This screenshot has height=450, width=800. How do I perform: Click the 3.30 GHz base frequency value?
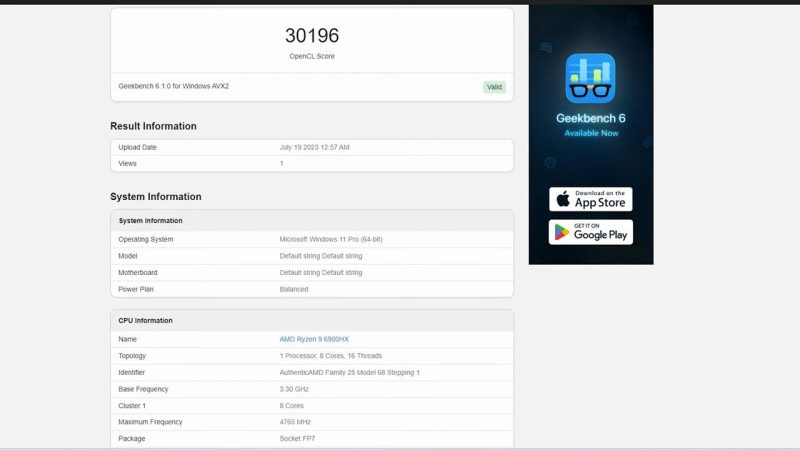pos(294,389)
